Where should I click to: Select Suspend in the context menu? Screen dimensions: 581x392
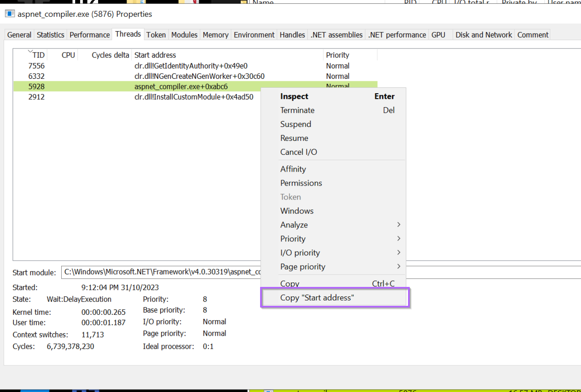tap(333, 124)
